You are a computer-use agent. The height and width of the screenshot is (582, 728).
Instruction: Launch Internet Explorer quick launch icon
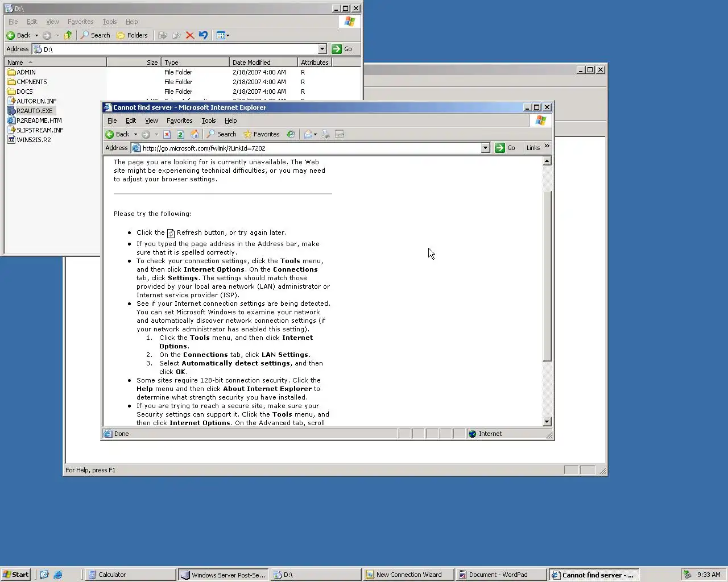58,575
